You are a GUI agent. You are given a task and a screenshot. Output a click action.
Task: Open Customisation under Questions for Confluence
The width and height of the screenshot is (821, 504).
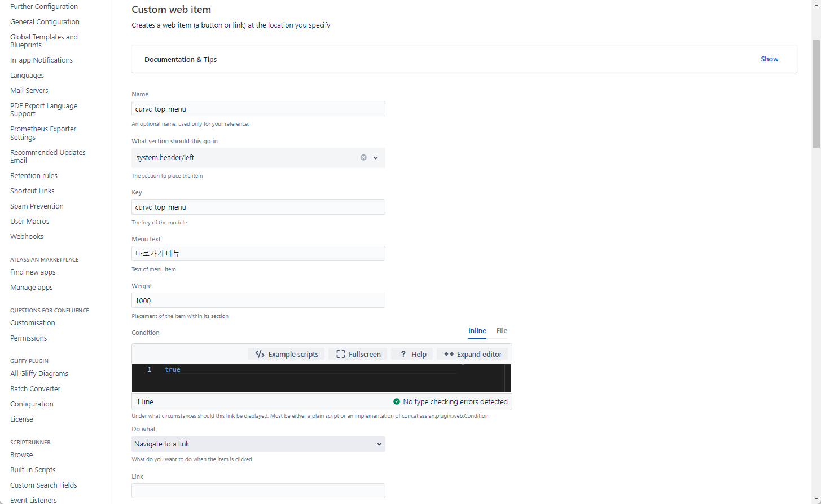(x=33, y=323)
